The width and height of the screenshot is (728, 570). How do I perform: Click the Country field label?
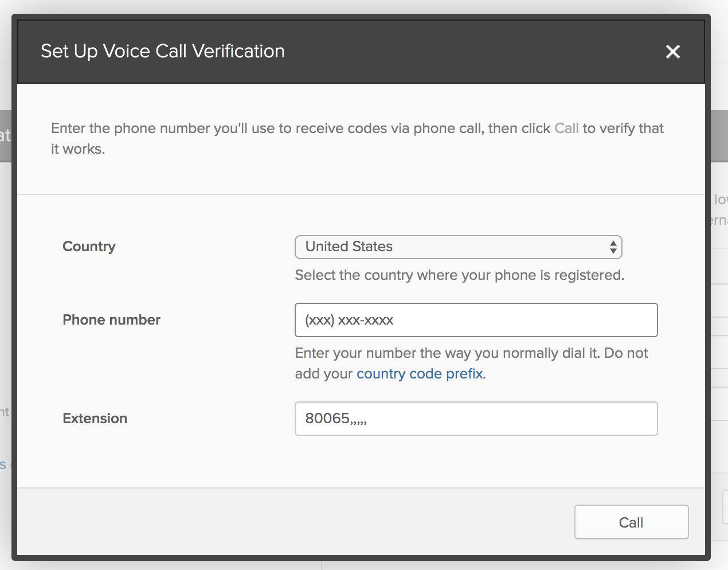tap(89, 247)
